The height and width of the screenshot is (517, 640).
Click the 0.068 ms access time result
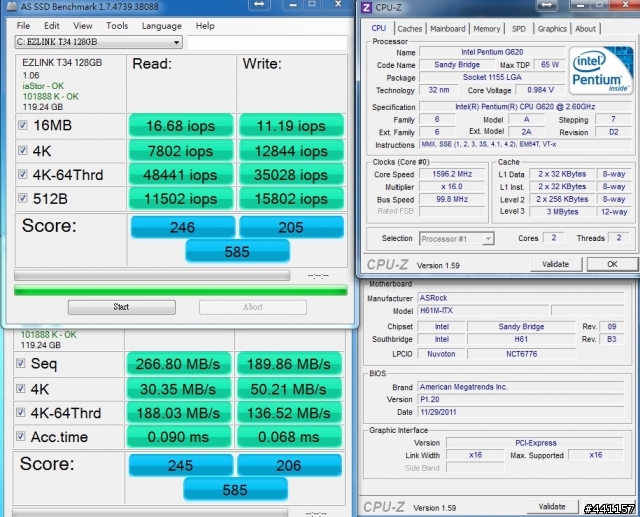tap(289, 437)
